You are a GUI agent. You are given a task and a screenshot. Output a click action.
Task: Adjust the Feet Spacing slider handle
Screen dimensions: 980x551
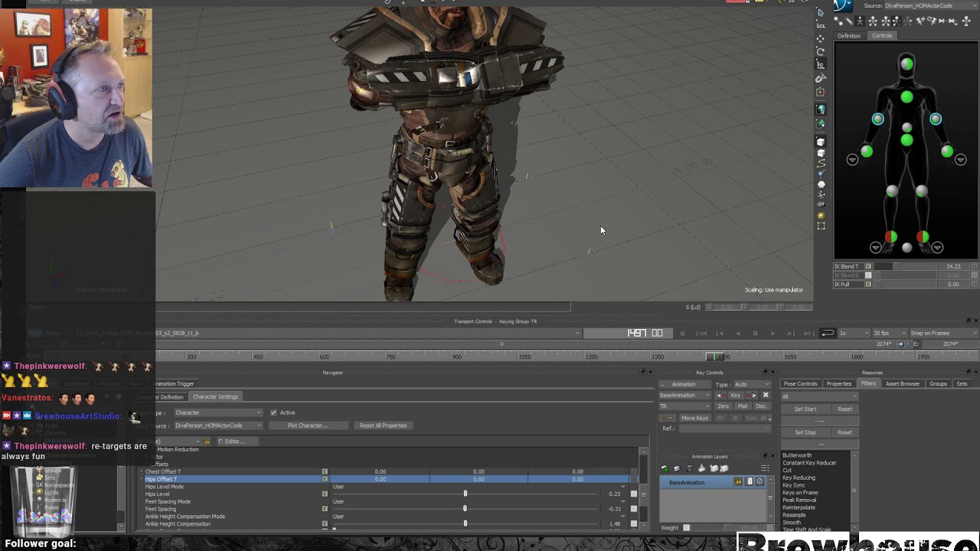point(465,509)
